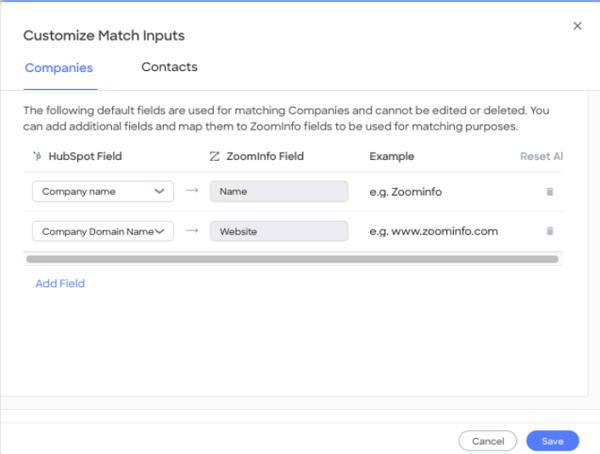600x454 pixels.
Task: Open the Company Domain Name dropdown
Action: coord(103,231)
